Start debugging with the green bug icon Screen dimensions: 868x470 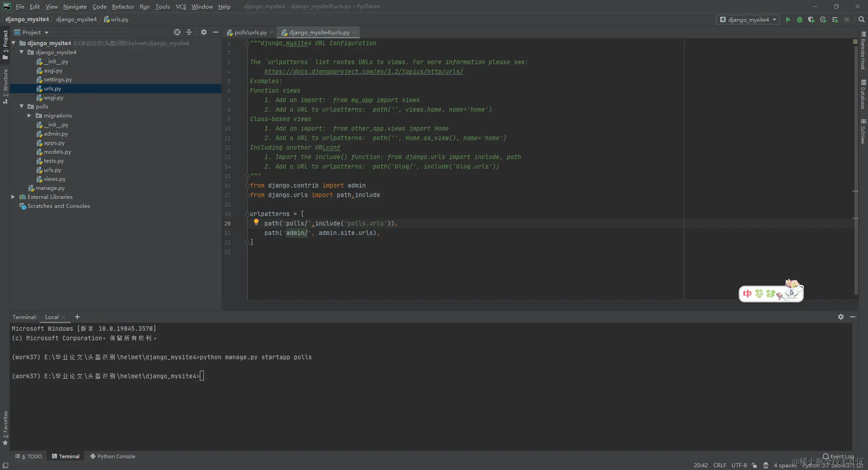(x=800, y=19)
